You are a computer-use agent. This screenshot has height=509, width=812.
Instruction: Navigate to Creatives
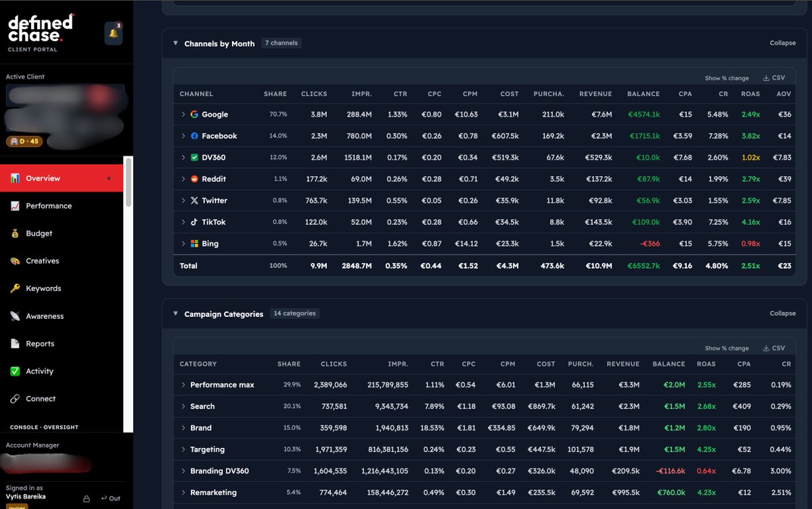(62, 261)
